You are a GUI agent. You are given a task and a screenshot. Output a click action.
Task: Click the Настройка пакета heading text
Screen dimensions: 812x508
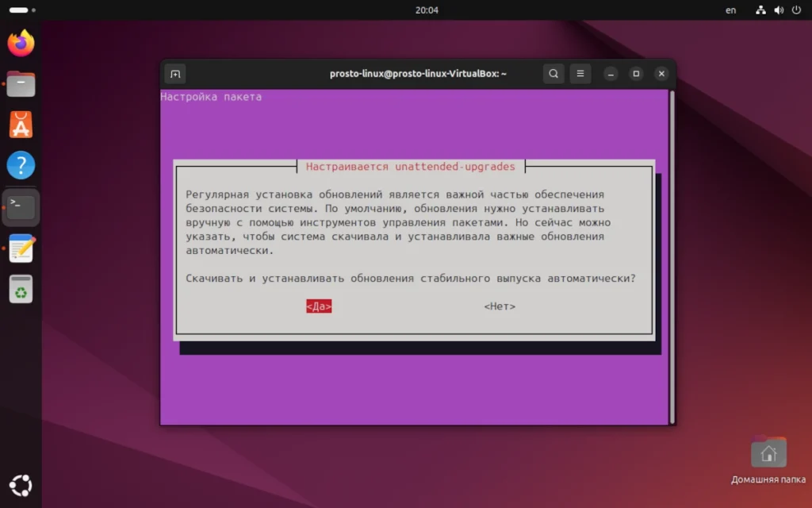(x=211, y=97)
